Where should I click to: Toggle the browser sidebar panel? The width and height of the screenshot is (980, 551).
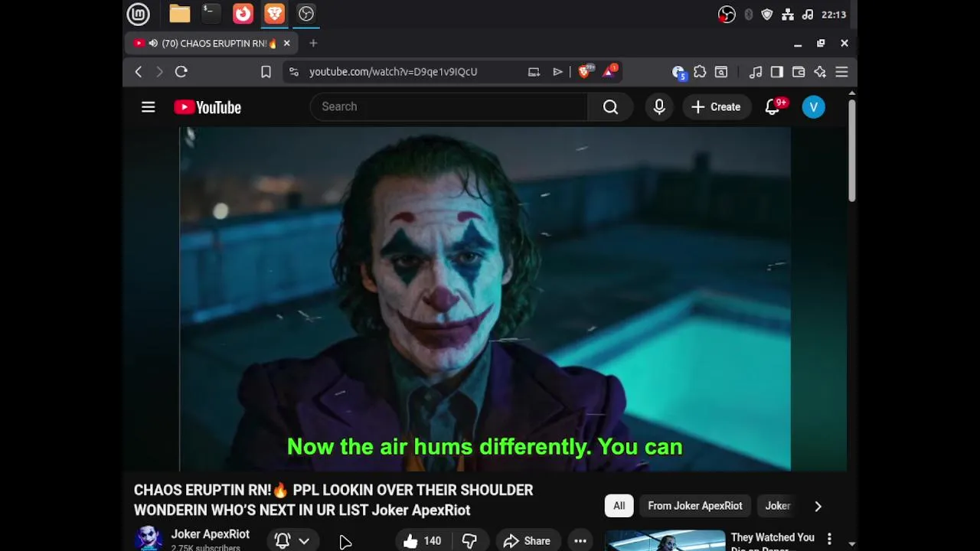coord(777,72)
